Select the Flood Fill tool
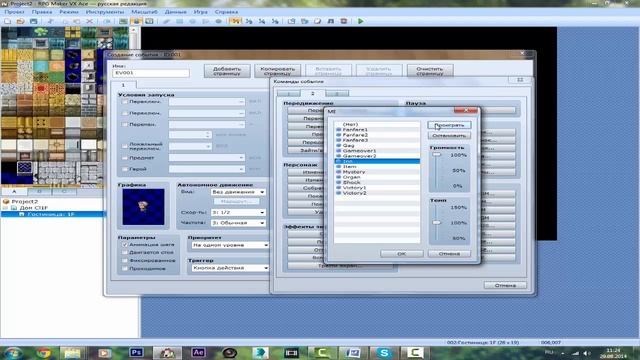640x360 pixels. 206,21
